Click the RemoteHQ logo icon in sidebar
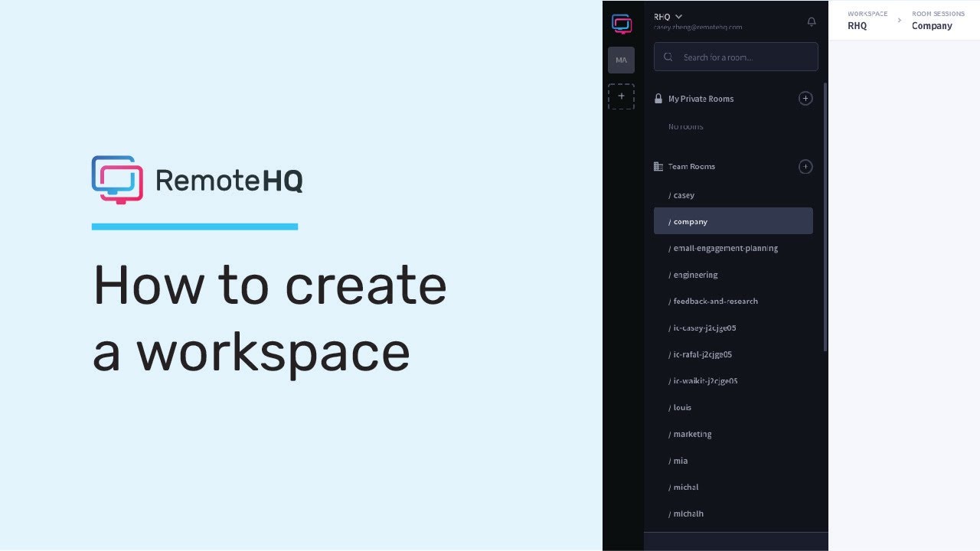The width and height of the screenshot is (980, 551). tap(622, 24)
